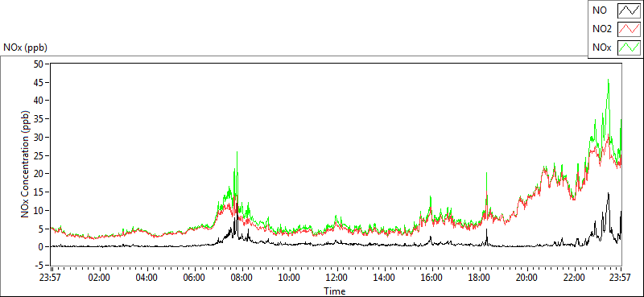Click the NO black line legend icon
This screenshot has height=297, width=644.
click(x=630, y=10)
